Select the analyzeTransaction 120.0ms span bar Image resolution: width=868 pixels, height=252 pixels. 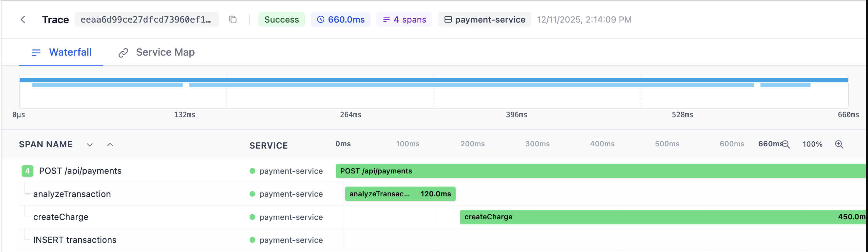[400, 194]
